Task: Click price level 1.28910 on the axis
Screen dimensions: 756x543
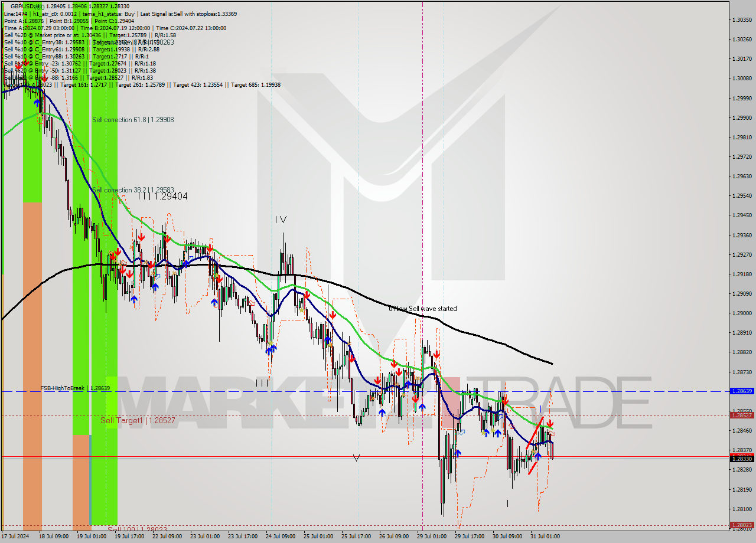Action: coord(742,333)
